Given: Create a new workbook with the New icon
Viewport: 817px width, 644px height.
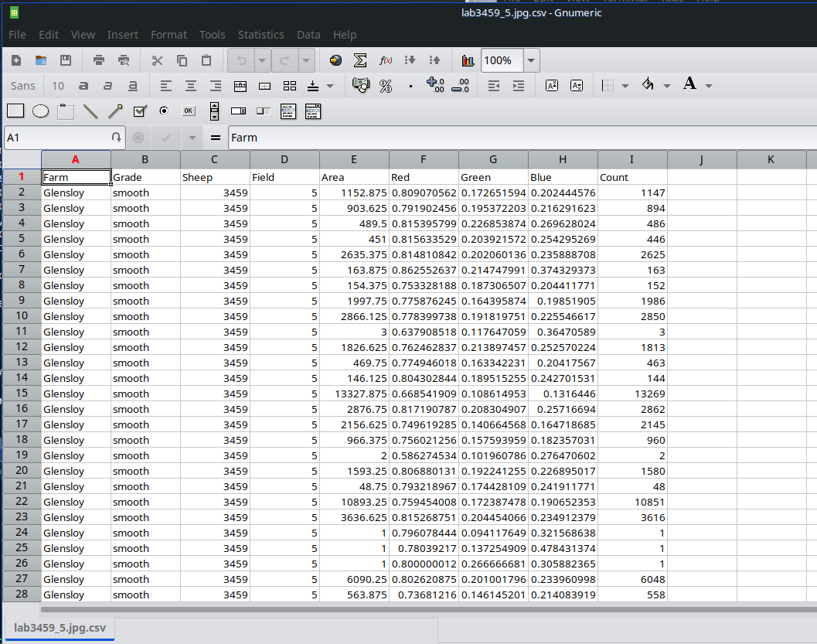Looking at the screenshot, I should [16, 60].
